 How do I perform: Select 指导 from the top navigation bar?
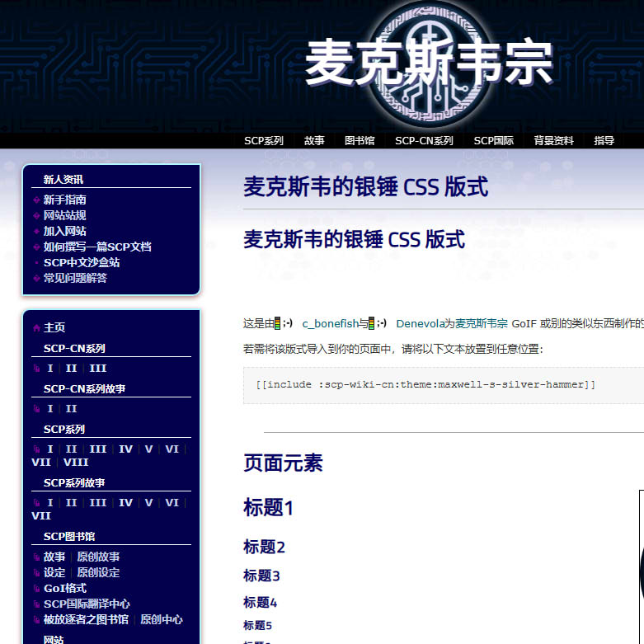(604, 141)
